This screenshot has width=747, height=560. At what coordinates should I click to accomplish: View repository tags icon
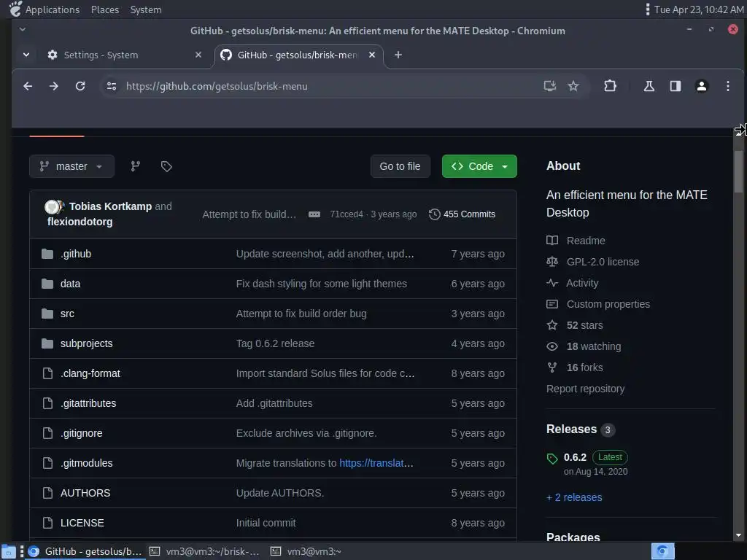coord(166,166)
